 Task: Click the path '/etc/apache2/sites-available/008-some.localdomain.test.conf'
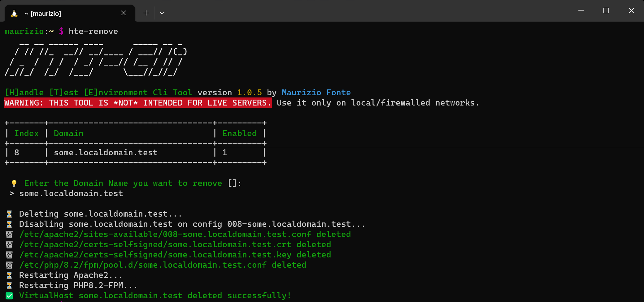coord(165,234)
